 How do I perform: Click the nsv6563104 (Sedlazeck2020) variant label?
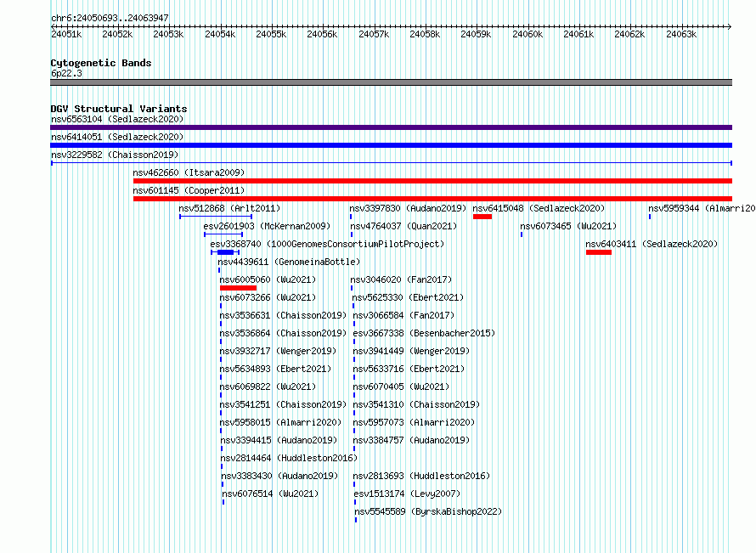[117, 119]
